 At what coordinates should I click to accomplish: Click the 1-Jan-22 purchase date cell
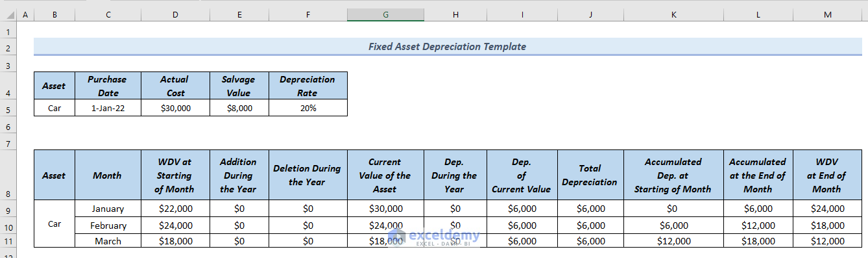(108, 109)
